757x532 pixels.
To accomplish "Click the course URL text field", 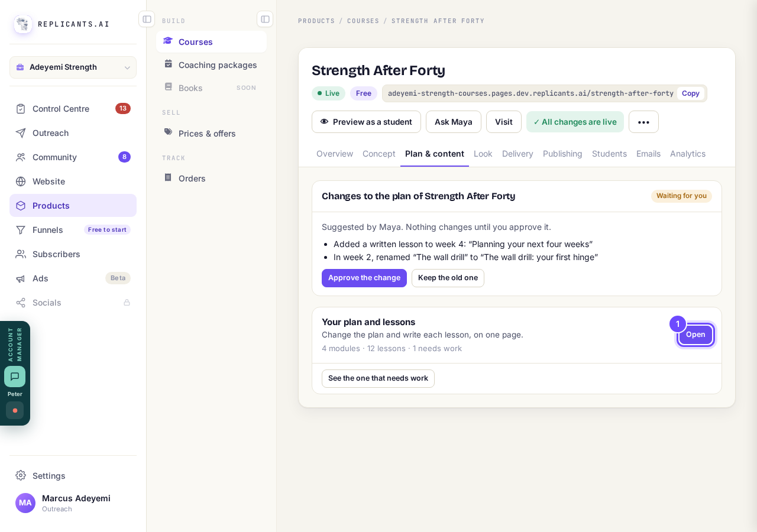I will click(530, 93).
